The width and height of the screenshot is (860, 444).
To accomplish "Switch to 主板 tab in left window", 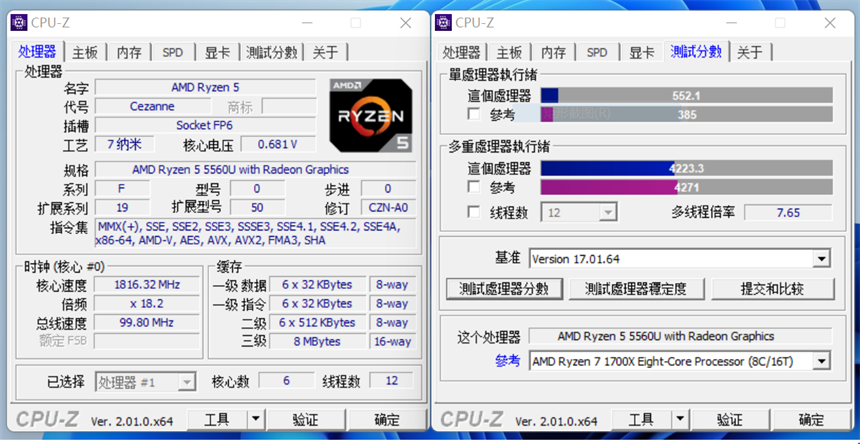I will pos(86,53).
